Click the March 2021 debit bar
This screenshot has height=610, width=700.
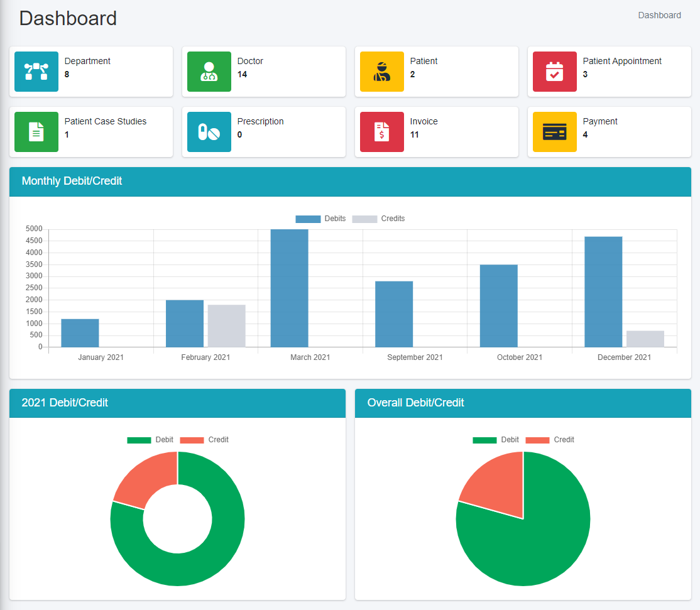pos(290,288)
